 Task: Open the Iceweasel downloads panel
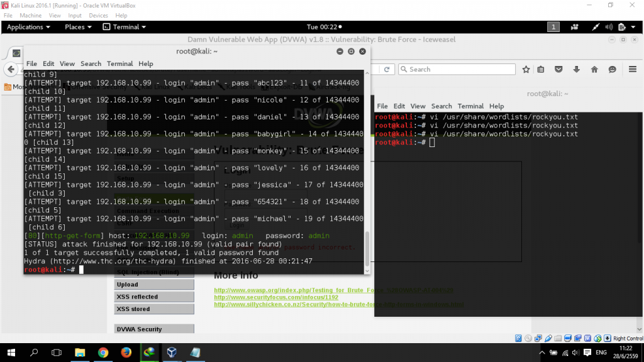(576, 70)
